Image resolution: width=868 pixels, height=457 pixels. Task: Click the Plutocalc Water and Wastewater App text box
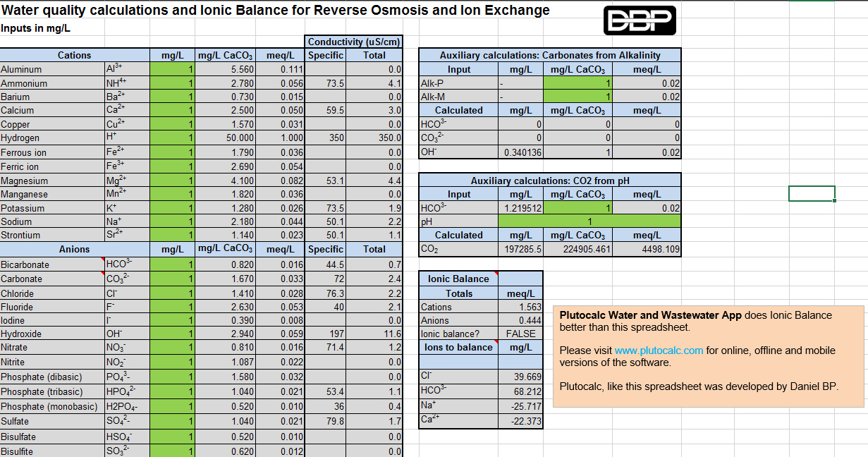[709, 356]
